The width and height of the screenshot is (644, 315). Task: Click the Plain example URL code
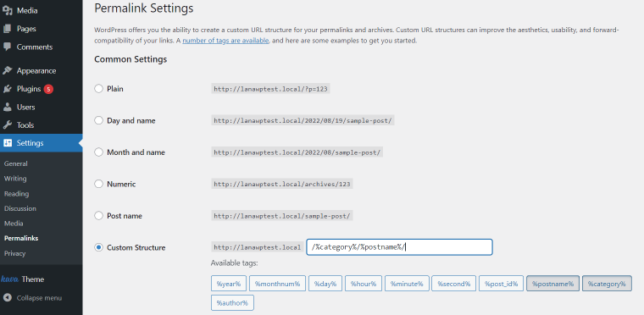coord(270,89)
